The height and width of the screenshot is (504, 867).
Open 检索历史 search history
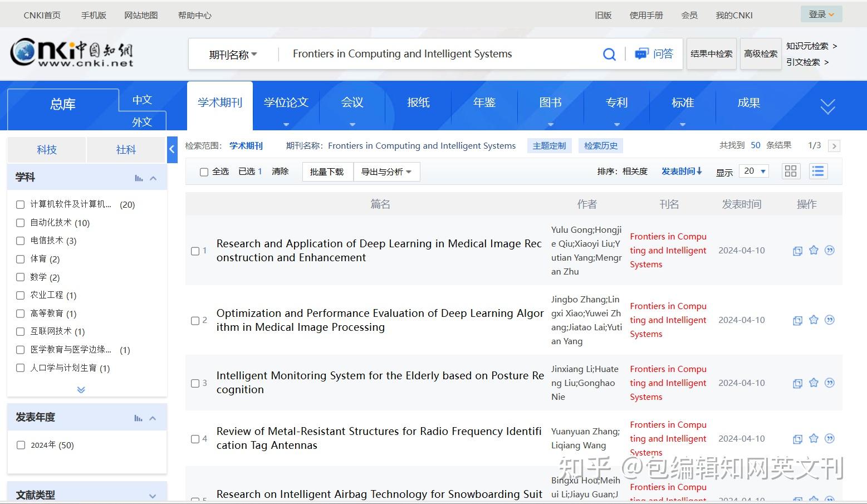click(x=600, y=145)
